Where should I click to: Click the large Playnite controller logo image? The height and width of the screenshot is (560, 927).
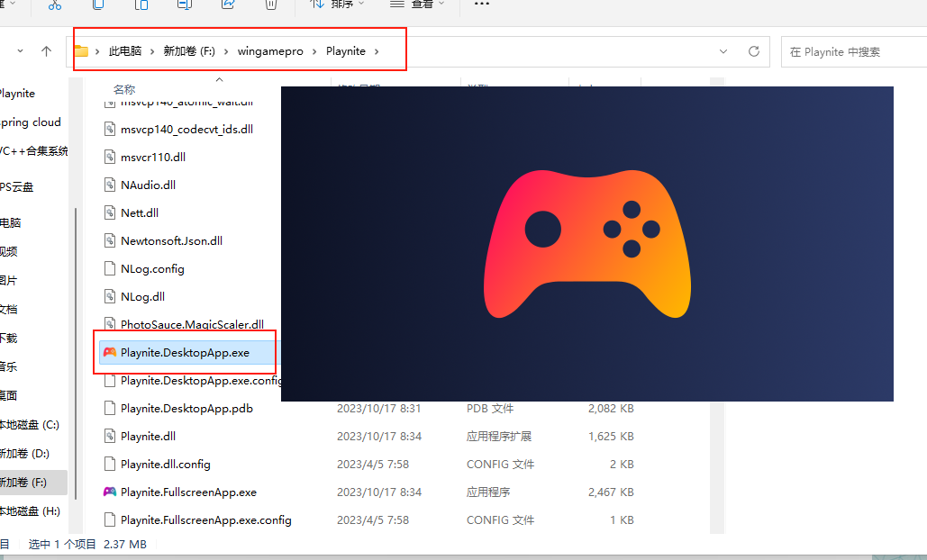point(587,243)
